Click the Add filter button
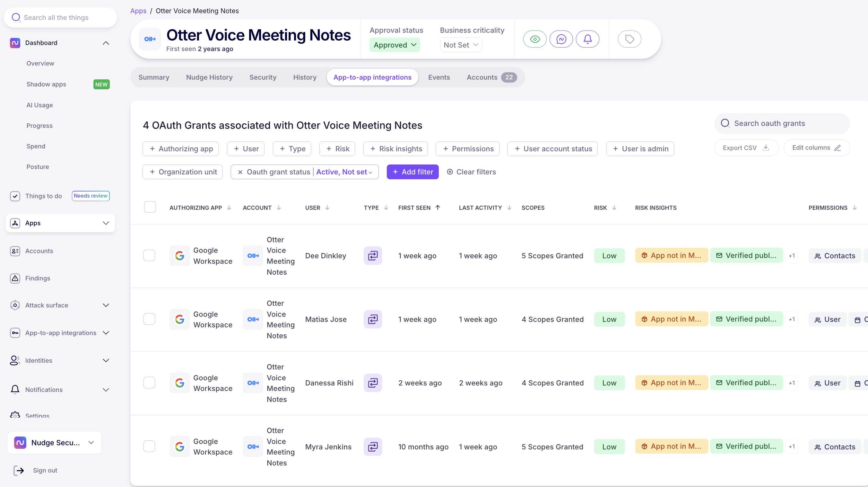Viewport: 868px width, 487px height. [412, 172]
